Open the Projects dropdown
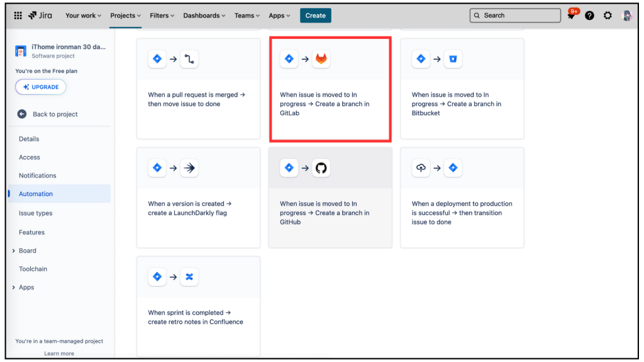The height and width of the screenshot is (362, 644). 125,16
